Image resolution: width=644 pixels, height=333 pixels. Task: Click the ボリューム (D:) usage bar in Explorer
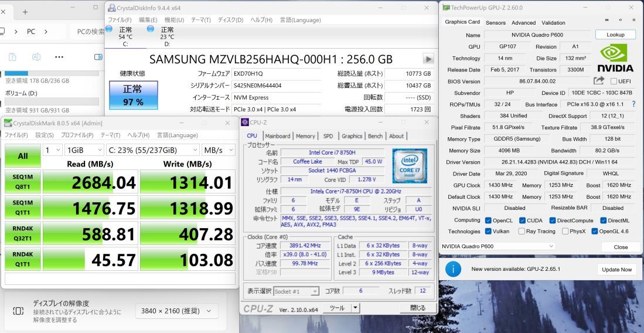(52, 101)
